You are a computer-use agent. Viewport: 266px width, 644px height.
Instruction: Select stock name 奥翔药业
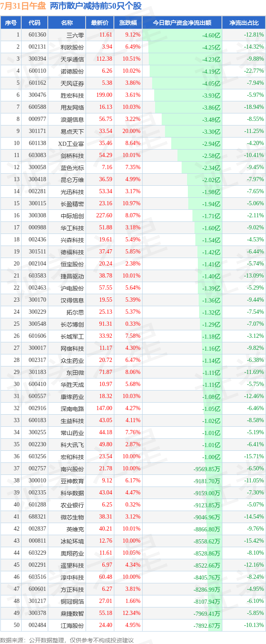(x=72, y=553)
